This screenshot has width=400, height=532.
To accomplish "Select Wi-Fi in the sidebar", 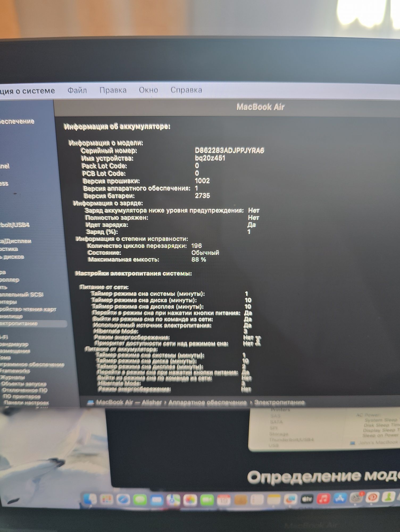I will pos(4,337).
